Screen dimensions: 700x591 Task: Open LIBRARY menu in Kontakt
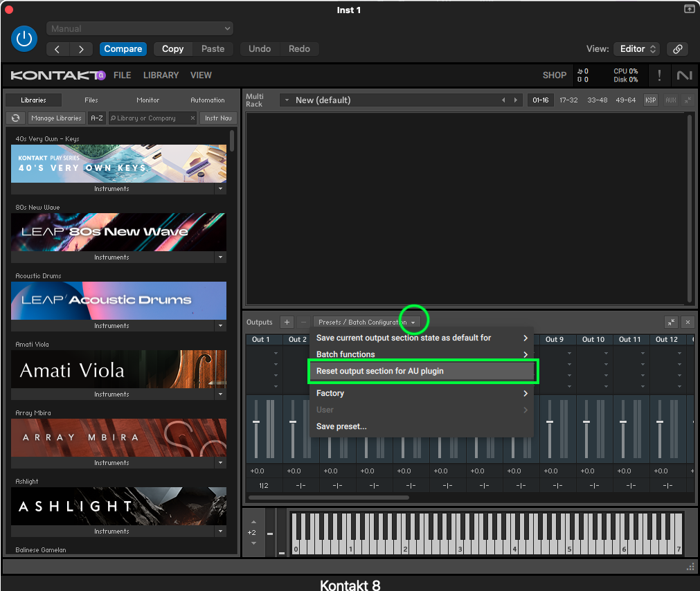click(161, 75)
